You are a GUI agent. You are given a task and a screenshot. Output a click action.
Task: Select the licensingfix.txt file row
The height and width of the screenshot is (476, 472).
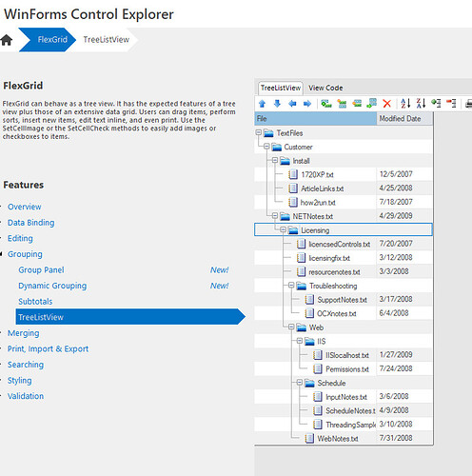tap(344, 258)
